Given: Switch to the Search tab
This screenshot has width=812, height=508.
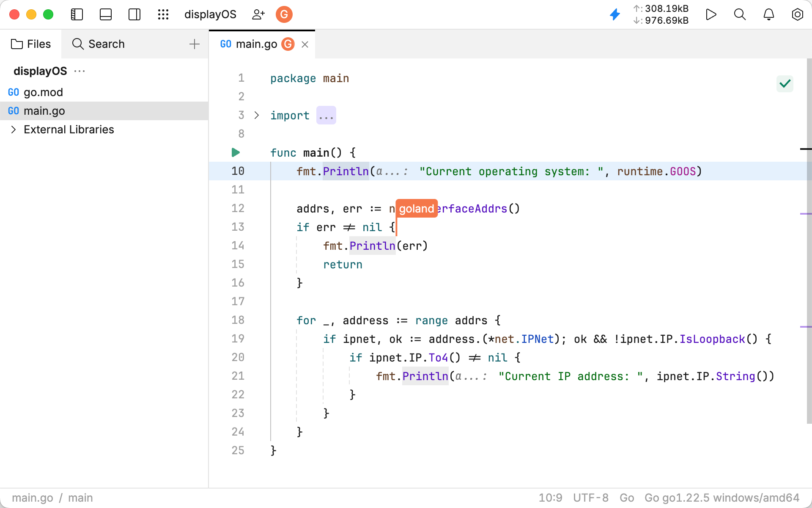Looking at the screenshot, I should coord(98,44).
